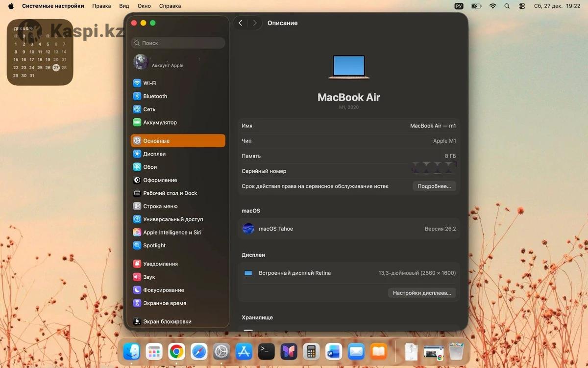Select Bluetooth in the settings sidebar
Viewport: 588px width, 368px height.
pos(155,96)
